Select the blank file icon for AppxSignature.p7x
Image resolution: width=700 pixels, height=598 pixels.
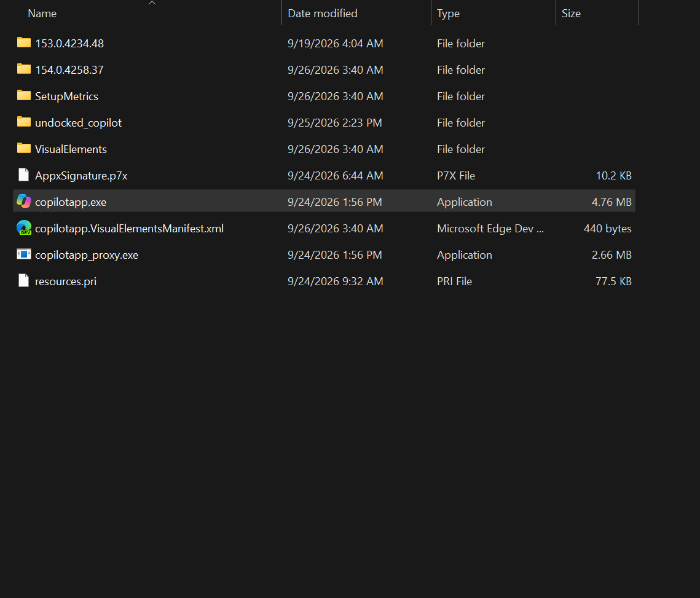pos(23,175)
